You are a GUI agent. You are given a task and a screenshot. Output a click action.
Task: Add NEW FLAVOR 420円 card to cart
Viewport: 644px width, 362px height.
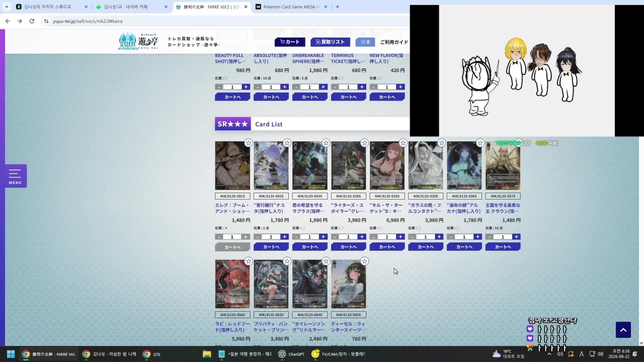[x=387, y=97]
